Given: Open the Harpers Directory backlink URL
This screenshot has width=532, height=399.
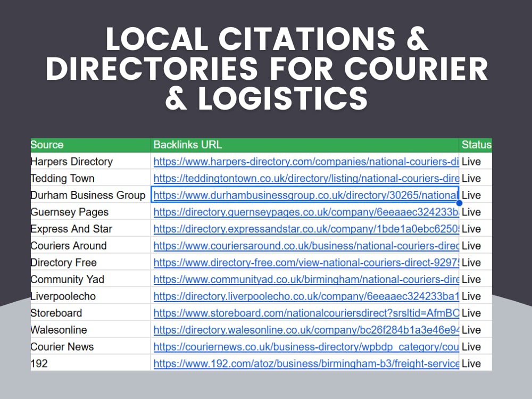Looking at the screenshot, I should (306, 162).
